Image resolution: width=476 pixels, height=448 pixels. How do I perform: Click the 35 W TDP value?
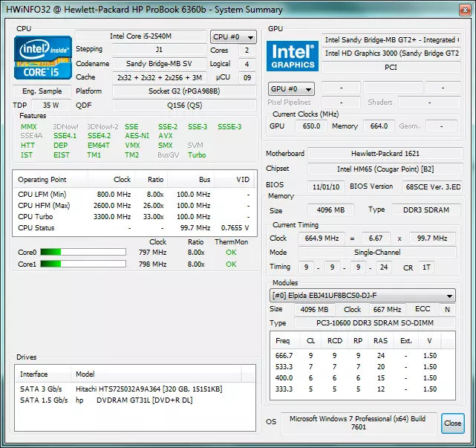tap(51, 105)
